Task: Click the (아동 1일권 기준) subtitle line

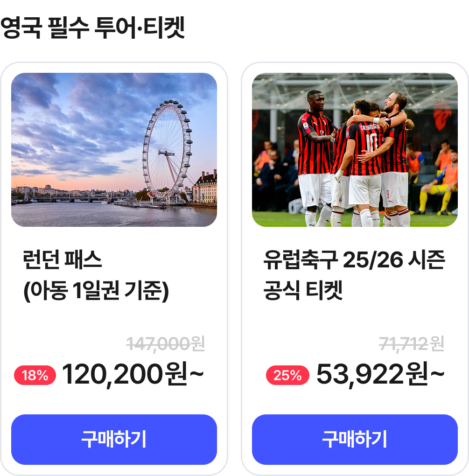Action: point(96,291)
